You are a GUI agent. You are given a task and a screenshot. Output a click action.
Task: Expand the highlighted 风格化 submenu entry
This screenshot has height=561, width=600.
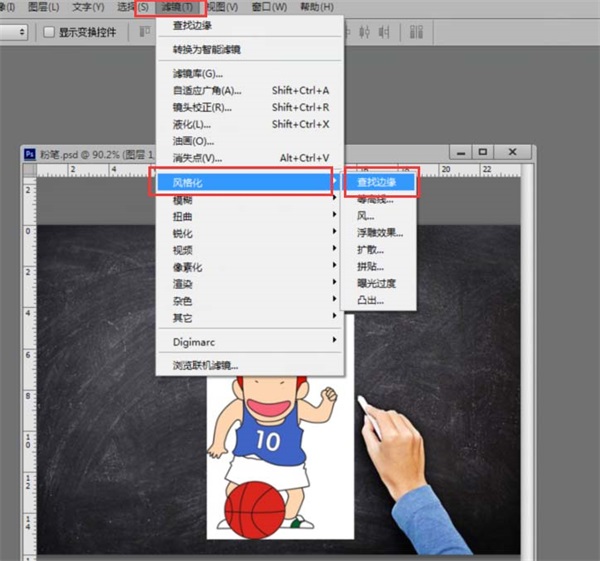248,183
